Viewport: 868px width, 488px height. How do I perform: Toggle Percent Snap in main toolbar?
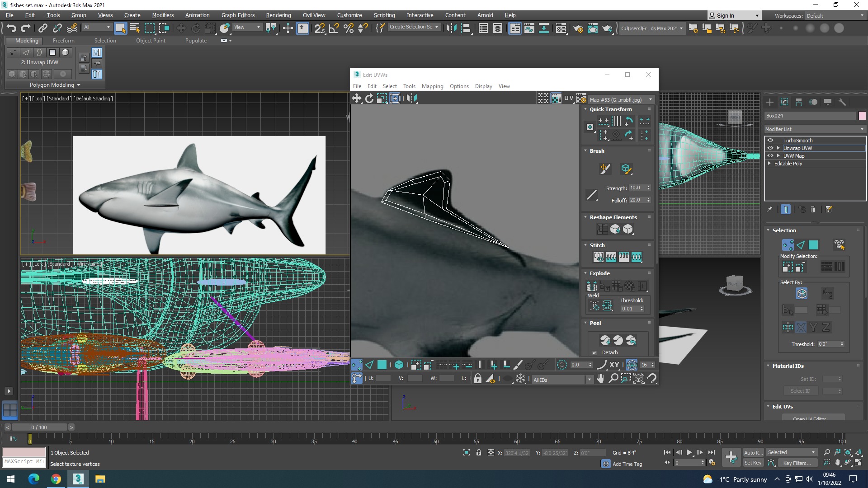coord(349,28)
